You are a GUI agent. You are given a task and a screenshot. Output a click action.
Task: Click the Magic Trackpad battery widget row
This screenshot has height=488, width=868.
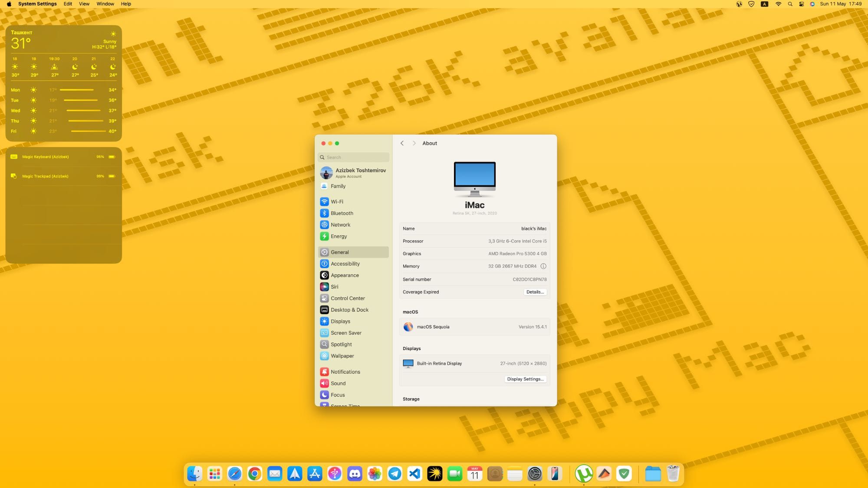pyautogui.click(x=63, y=177)
